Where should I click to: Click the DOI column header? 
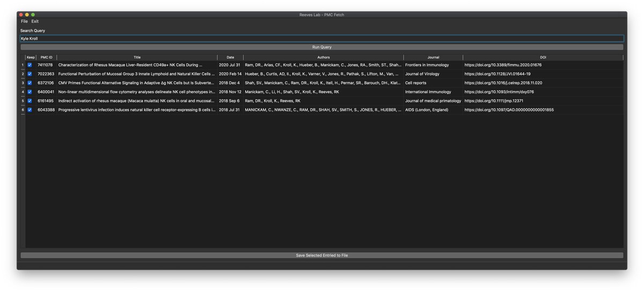543,57
